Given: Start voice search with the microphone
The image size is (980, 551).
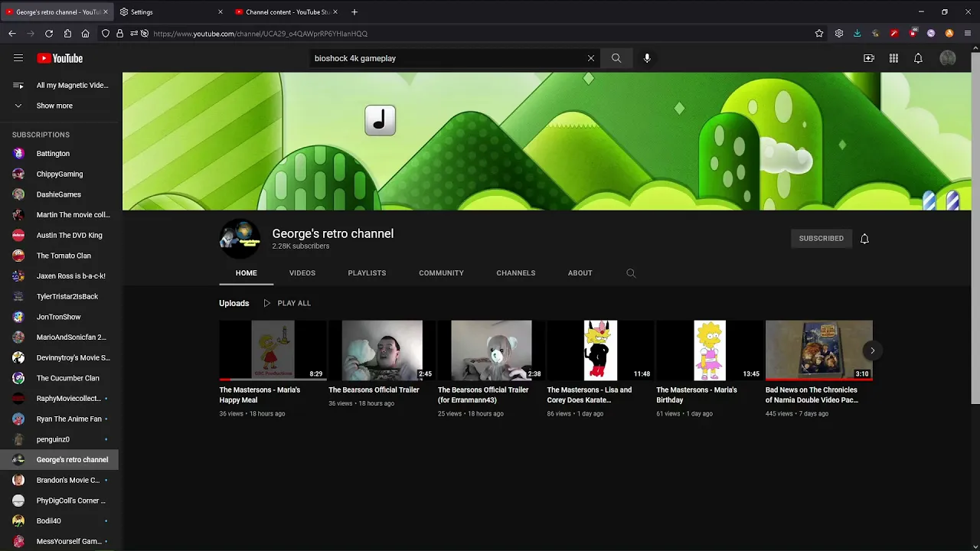Looking at the screenshot, I should pos(647,58).
